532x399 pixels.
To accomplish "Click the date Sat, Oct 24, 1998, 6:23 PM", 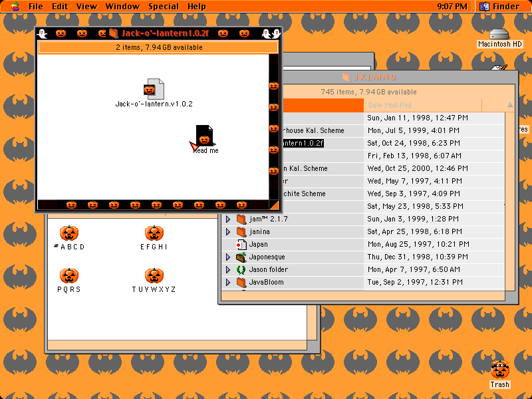I will tap(414, 143).
